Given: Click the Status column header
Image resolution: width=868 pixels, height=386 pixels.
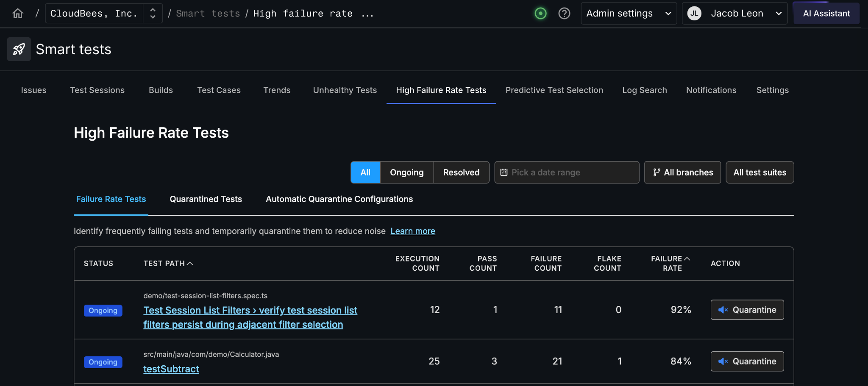Looking at the screenshot, I should 98,264.
